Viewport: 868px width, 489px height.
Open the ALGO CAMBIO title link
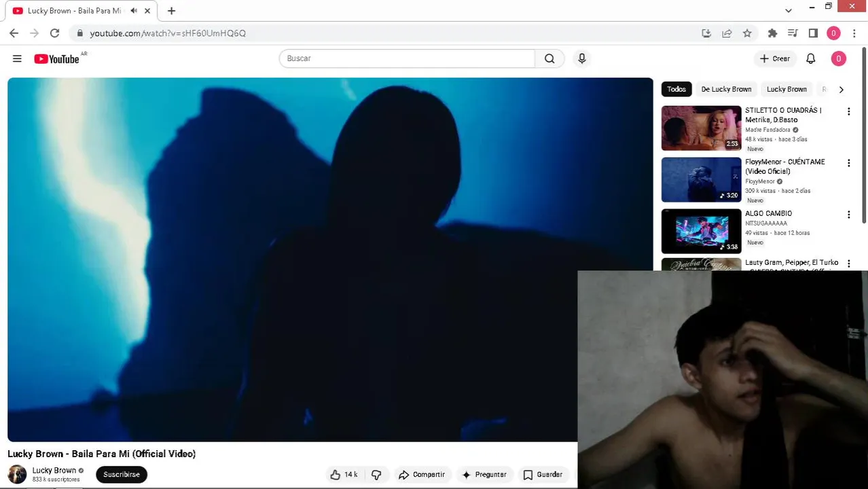pyautogui.click(x=768, y=213)
